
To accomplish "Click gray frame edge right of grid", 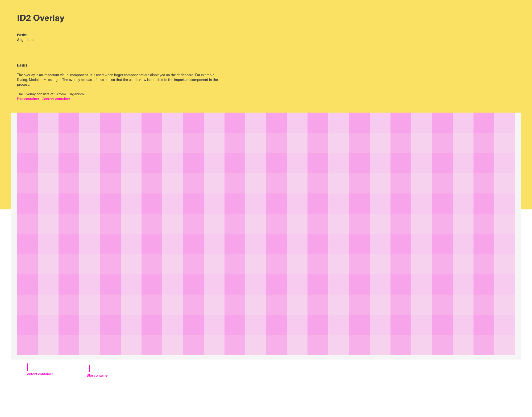I will 518,240.
